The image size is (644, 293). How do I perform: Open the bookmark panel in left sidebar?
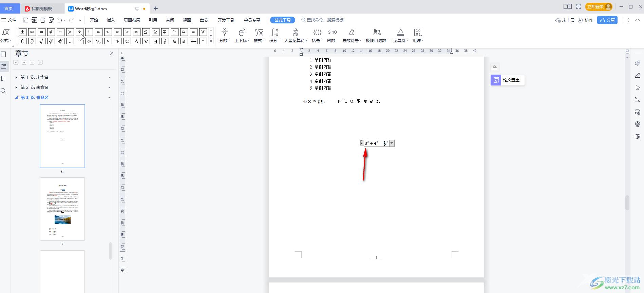click(3, 79)
